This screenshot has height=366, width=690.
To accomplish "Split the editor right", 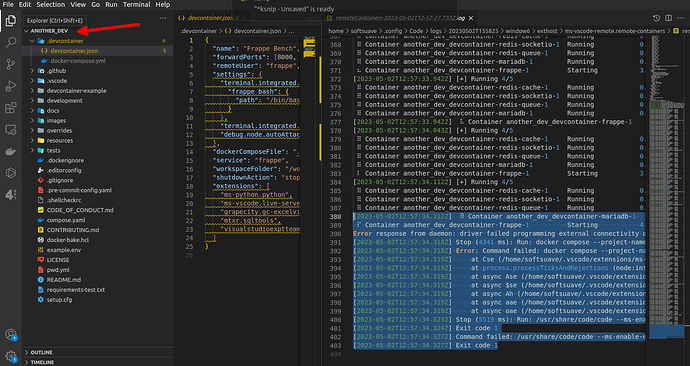I will tap(668, 18).
